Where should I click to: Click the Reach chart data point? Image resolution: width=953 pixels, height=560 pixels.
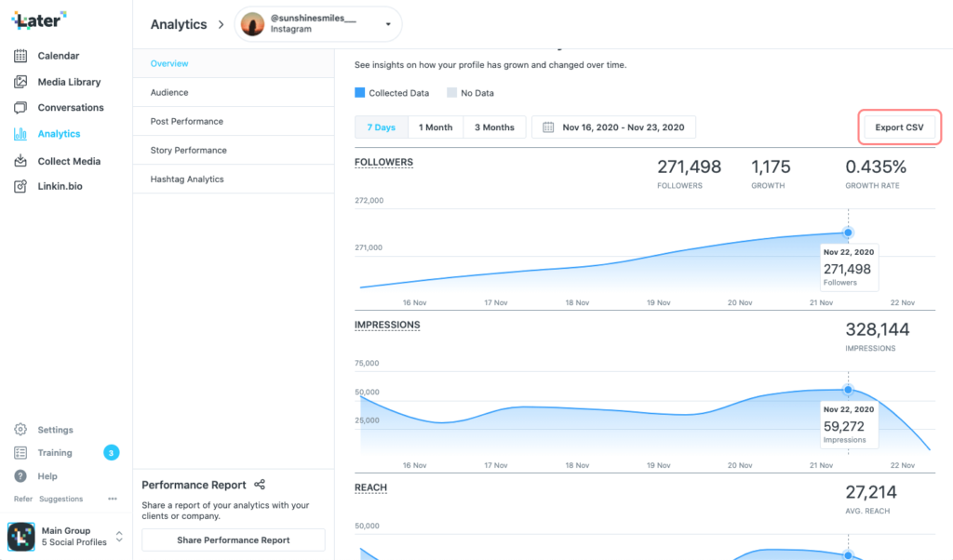point(848,554)
